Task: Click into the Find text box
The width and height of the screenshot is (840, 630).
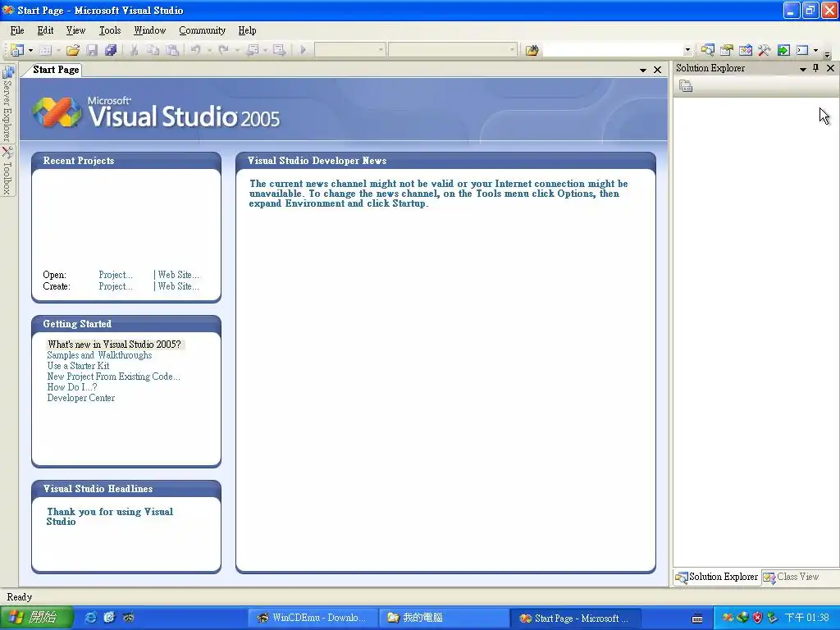Action: point(613,50)
